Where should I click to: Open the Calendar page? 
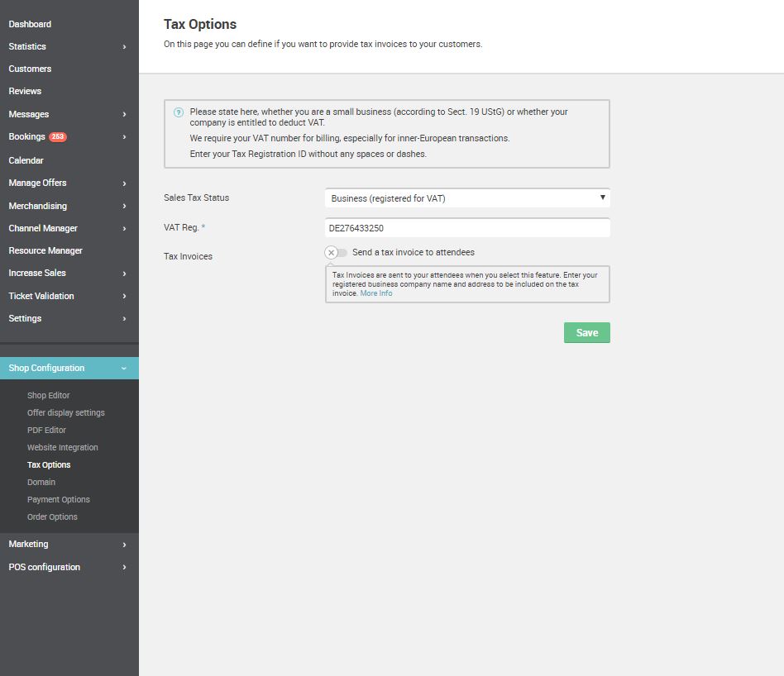click(26, 160)
